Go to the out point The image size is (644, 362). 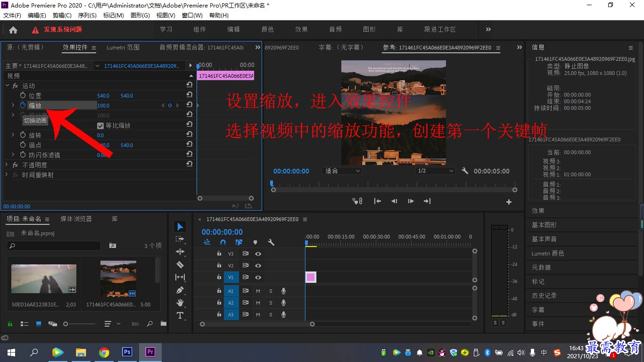pyautogui.click(x=427, y=201)
